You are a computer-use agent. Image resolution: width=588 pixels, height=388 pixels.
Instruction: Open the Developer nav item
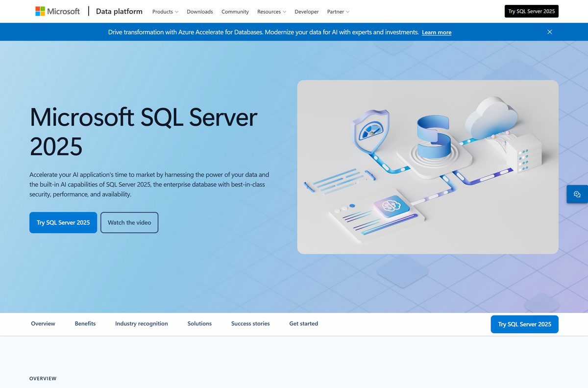tap(307, 11)
